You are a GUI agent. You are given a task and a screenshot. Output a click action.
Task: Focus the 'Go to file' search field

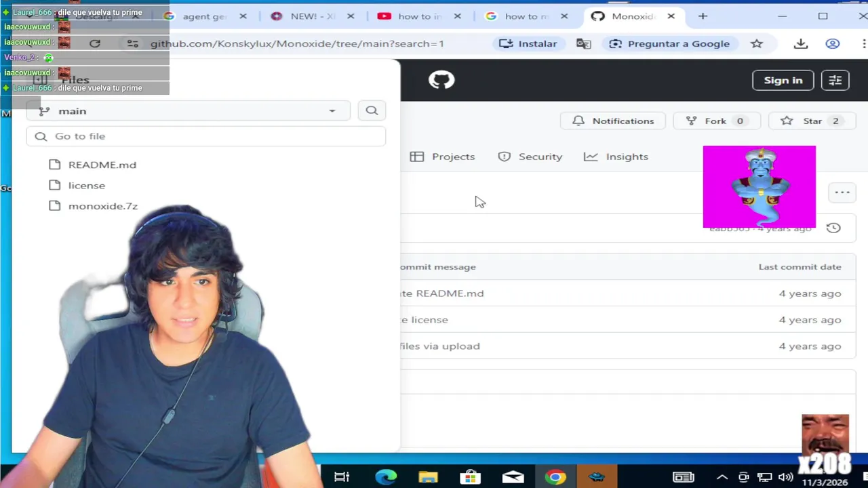pos(206,136)
